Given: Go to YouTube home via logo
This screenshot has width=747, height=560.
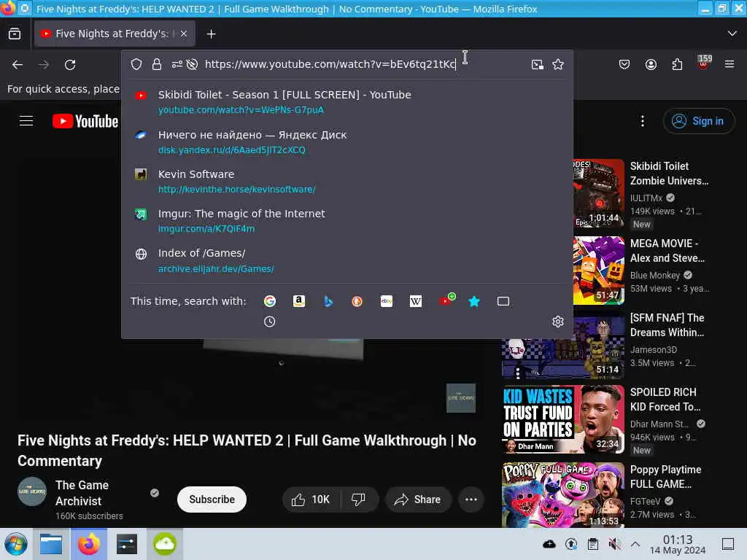Looking at the screenshot, I should coord(85,121).
